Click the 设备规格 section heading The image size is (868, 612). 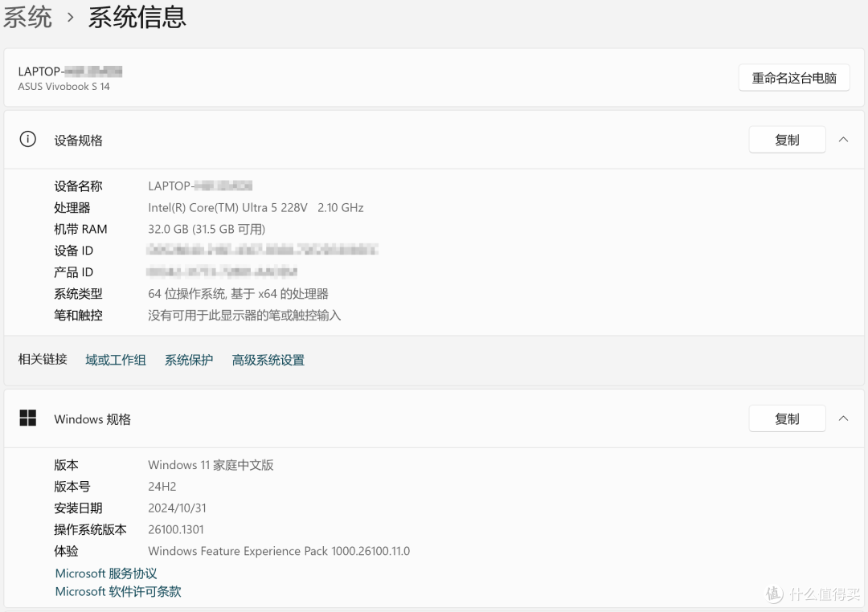pos(78,141)
